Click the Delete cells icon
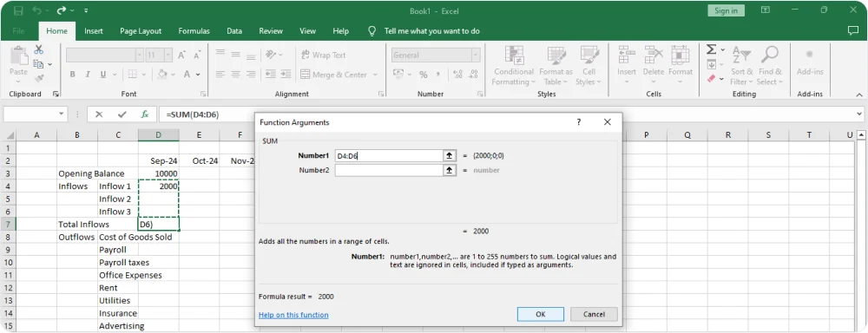The height and width of the screenshot is (333, 868). 654,55
